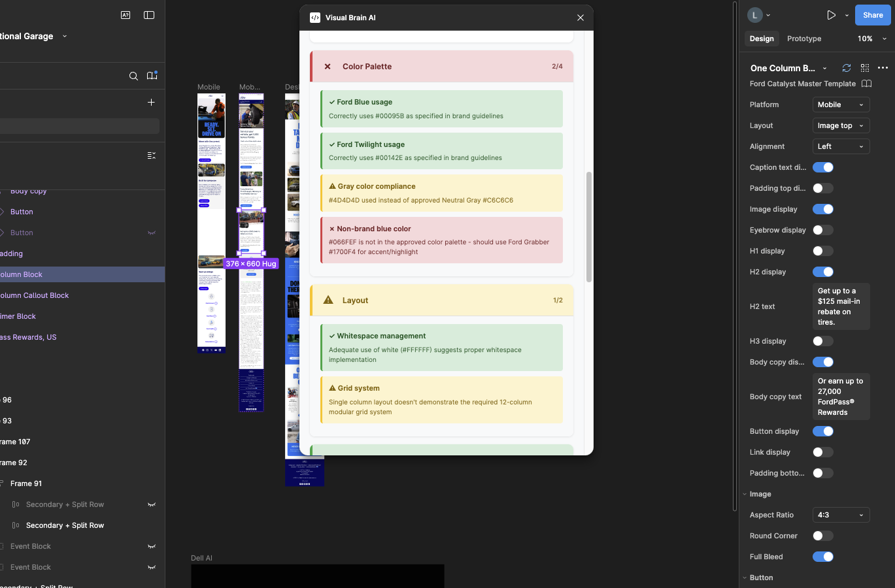Edit the H2 text field
The width and height of the screenshot is (895, 588).
pos(841,306)
